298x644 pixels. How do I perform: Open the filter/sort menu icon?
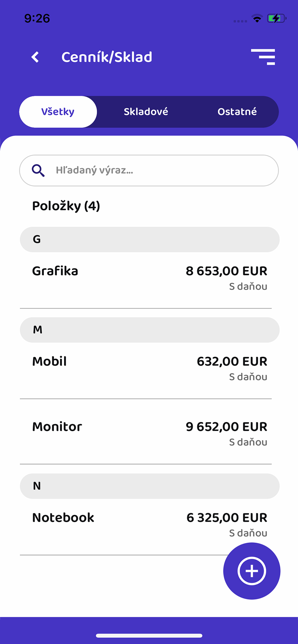coord(263,57)
